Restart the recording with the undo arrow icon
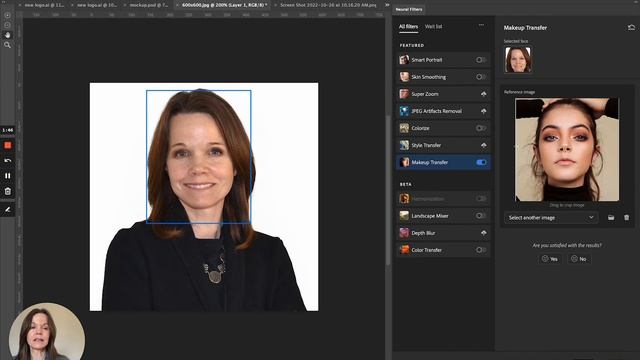Image resolution: width=640 pixels, height=360 pixels. tap(8, 160)
